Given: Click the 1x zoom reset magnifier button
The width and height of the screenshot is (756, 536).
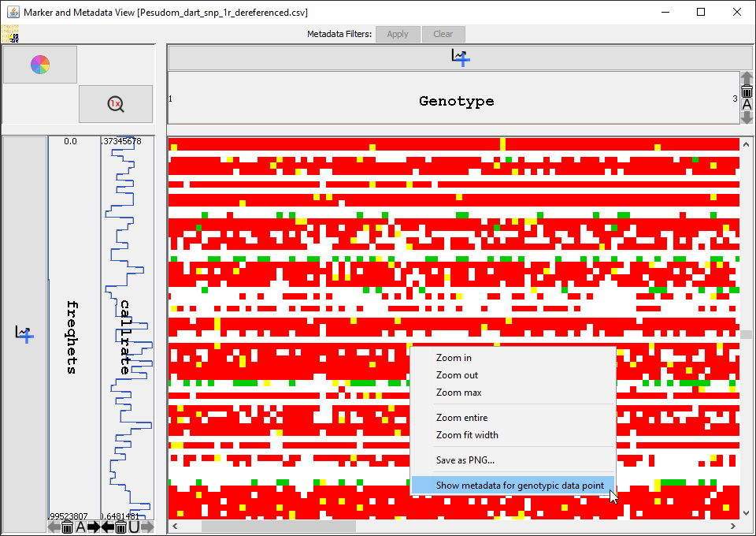Looking at the screenshot, I should [x=116, y=104].
